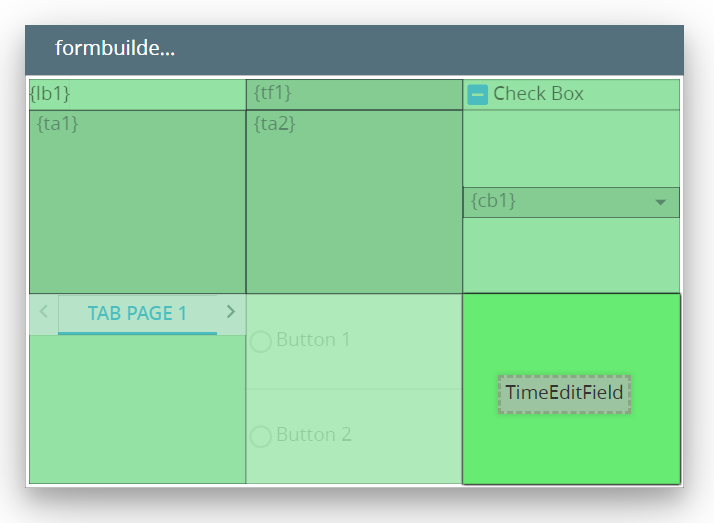The width and height of the screenshot is (714, 523).
Task: Expand the {cb1} dropdown arrow
Action: coord(660,202)
